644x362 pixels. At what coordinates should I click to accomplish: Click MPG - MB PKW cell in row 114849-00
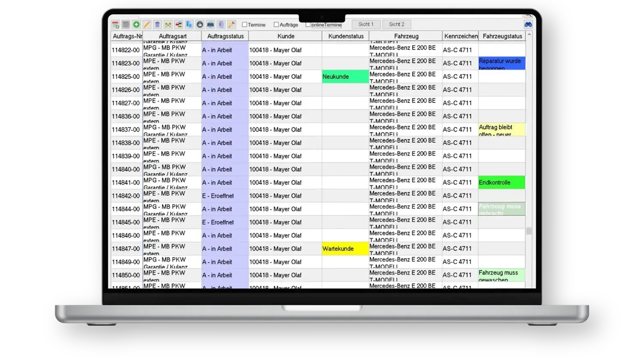(x=172, y=262)
